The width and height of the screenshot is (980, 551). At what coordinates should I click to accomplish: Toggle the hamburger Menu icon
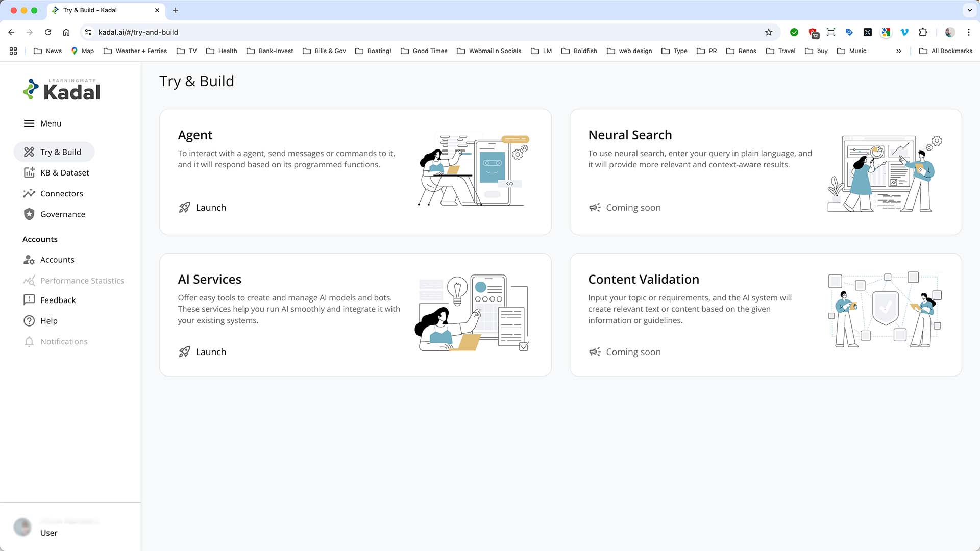click(x=29, y=123)
